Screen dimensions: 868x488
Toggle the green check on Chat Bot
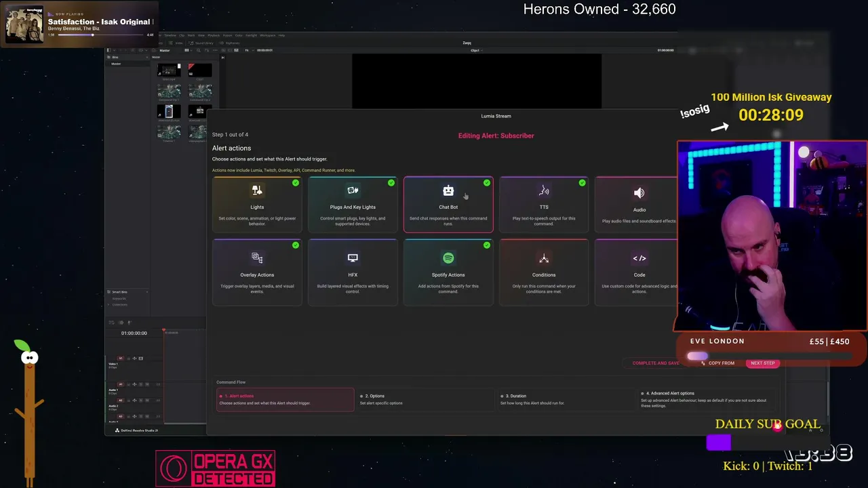(487, 183)
